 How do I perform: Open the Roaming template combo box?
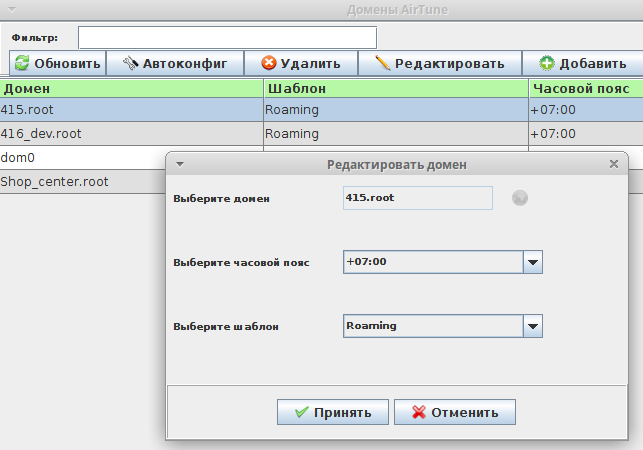point(443,326)
